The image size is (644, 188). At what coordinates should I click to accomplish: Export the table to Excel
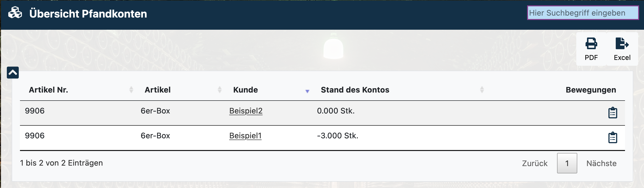click(x=622, y=49)
